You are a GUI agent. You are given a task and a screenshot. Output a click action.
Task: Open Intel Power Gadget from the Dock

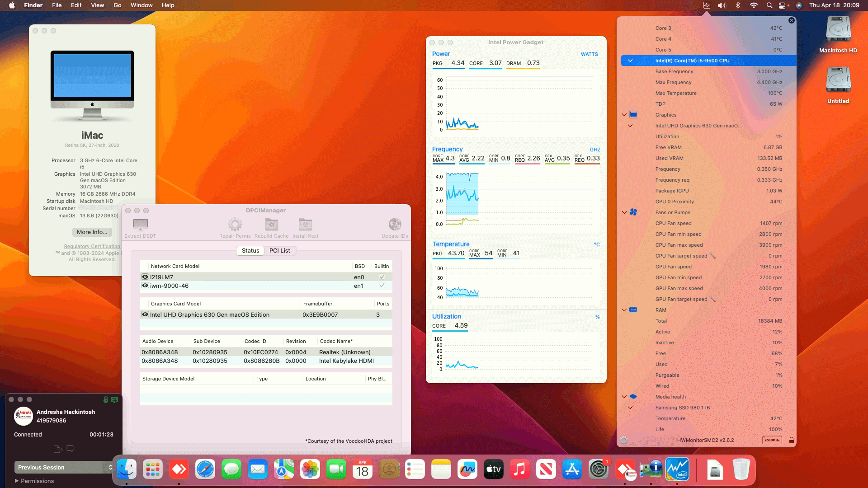click(x=677, y=469)
